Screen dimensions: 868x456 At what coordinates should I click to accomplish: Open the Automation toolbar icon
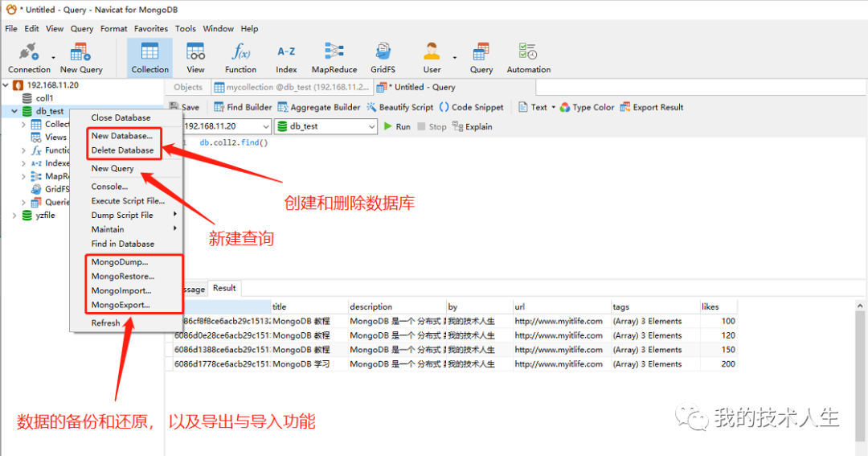tap(529, 58)
